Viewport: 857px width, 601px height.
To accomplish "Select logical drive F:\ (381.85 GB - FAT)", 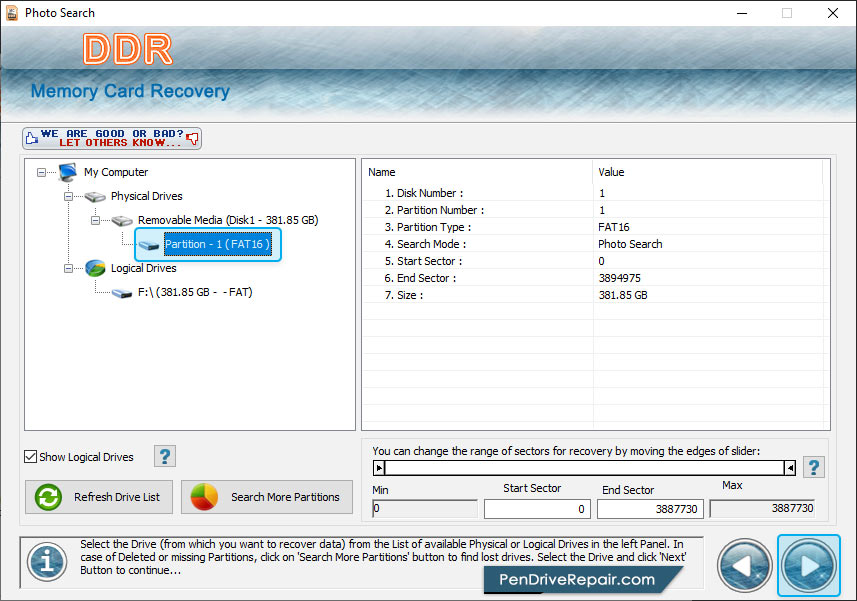I will [195, 292].
